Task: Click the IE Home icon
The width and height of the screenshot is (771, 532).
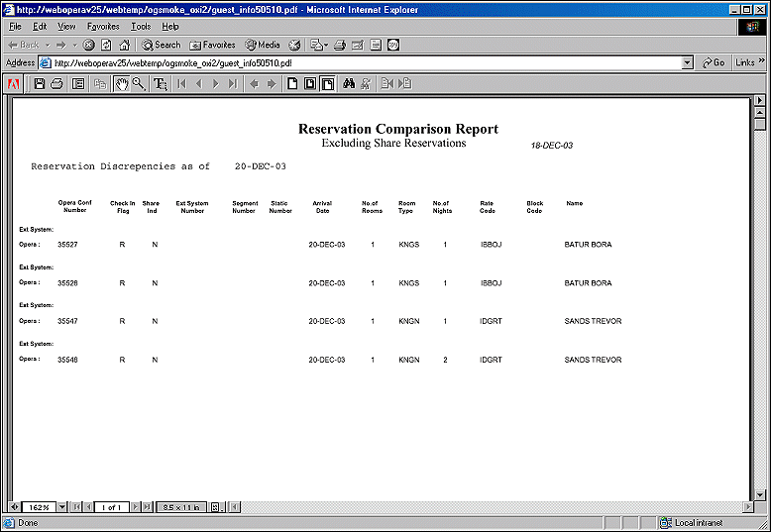Action: tap(125, 45)
